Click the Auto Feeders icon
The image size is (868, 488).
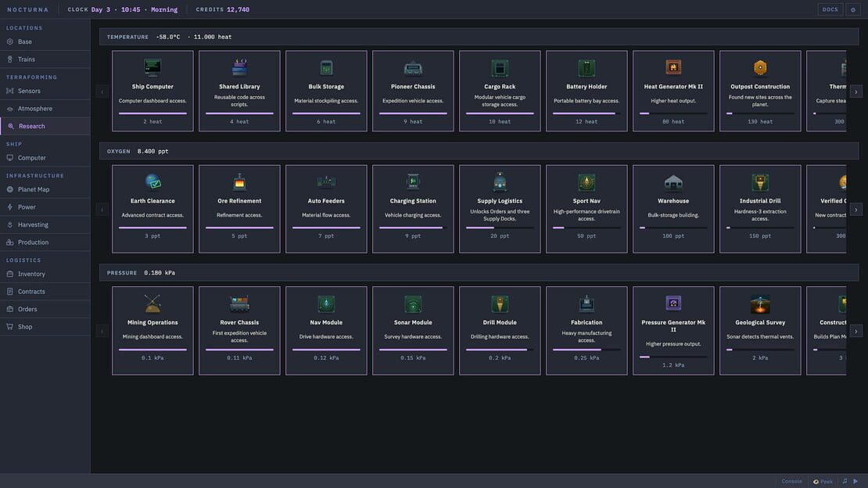tap(326, 181)
